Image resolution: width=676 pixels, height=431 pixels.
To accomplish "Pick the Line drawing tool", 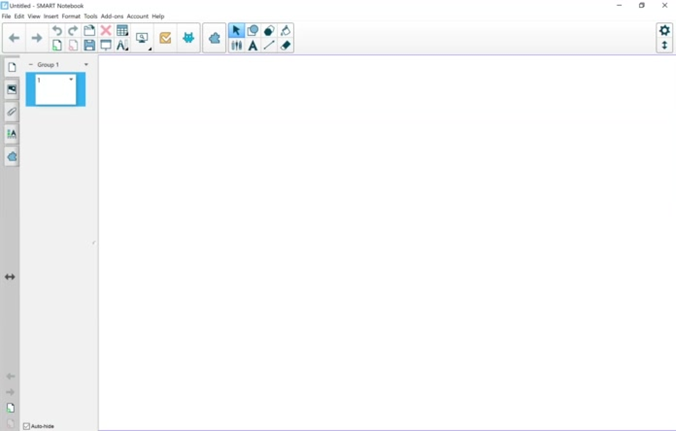I will point(269,45).
